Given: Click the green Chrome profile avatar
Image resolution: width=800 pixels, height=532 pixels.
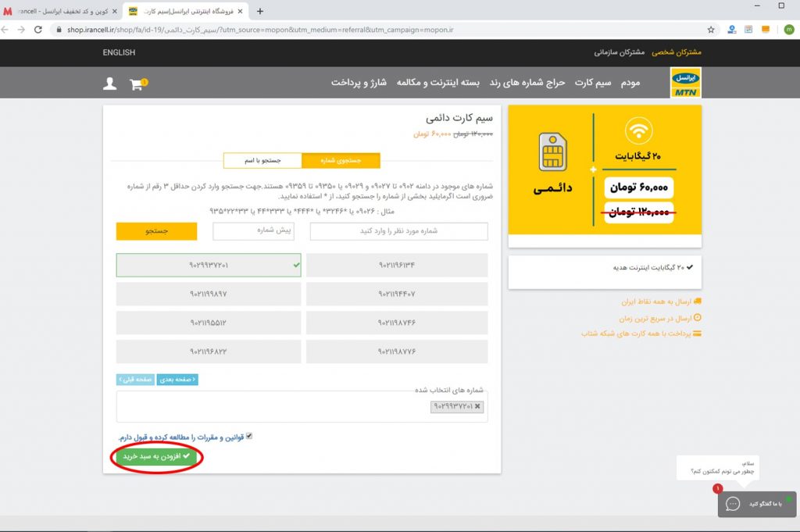Looking at the screenshot, I should (x=789, y=30).
